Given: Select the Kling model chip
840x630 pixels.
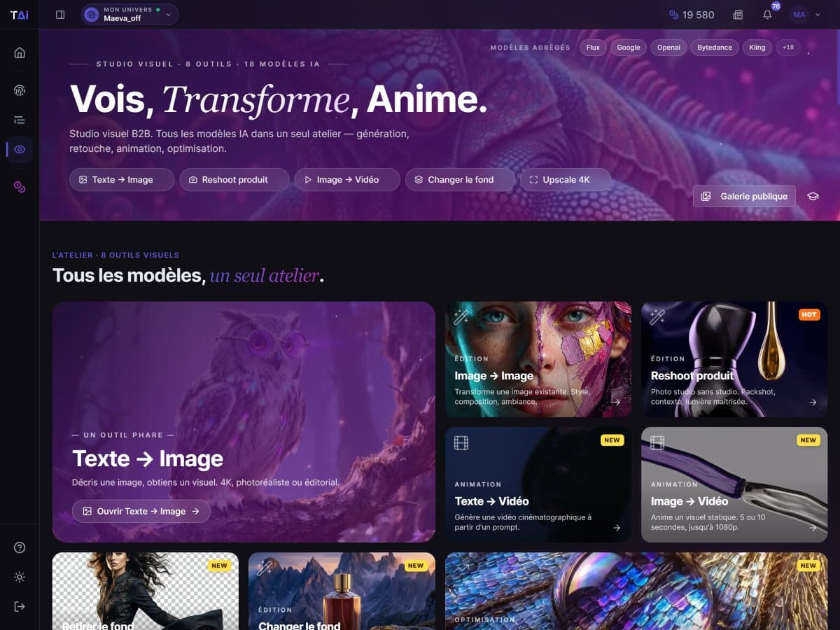Looking at the screenshot, I should [757, 48].
